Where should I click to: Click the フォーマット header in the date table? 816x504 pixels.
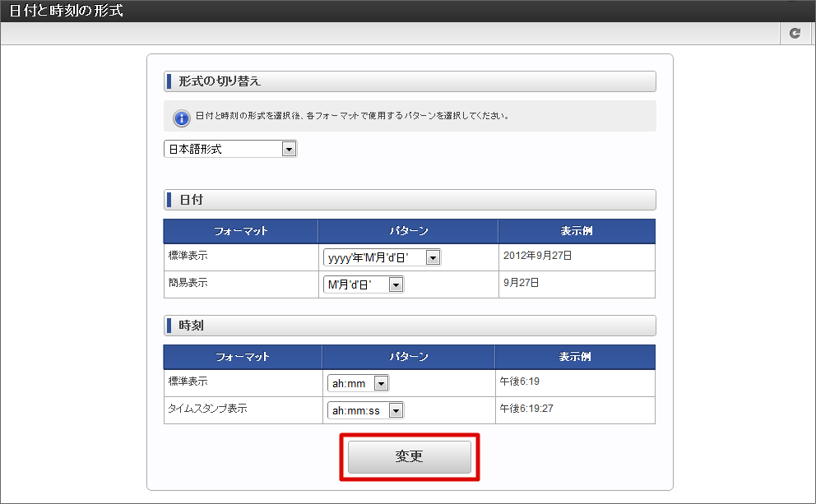click(241, 231)
